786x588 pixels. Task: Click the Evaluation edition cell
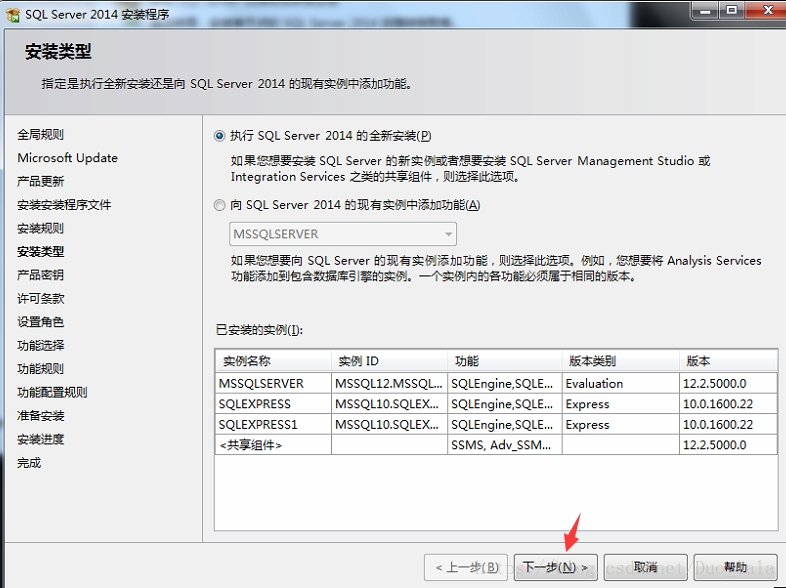tap(621, 383)
